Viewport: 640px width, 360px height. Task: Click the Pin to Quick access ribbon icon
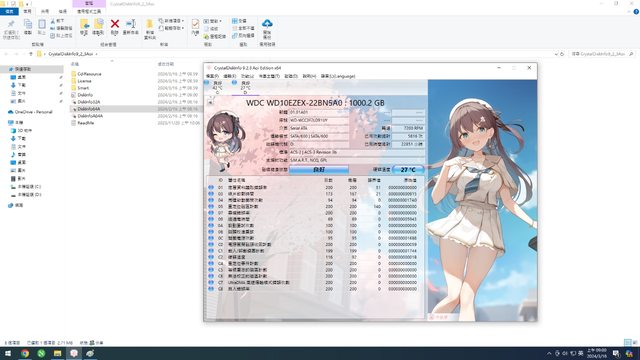click(11, 24)
